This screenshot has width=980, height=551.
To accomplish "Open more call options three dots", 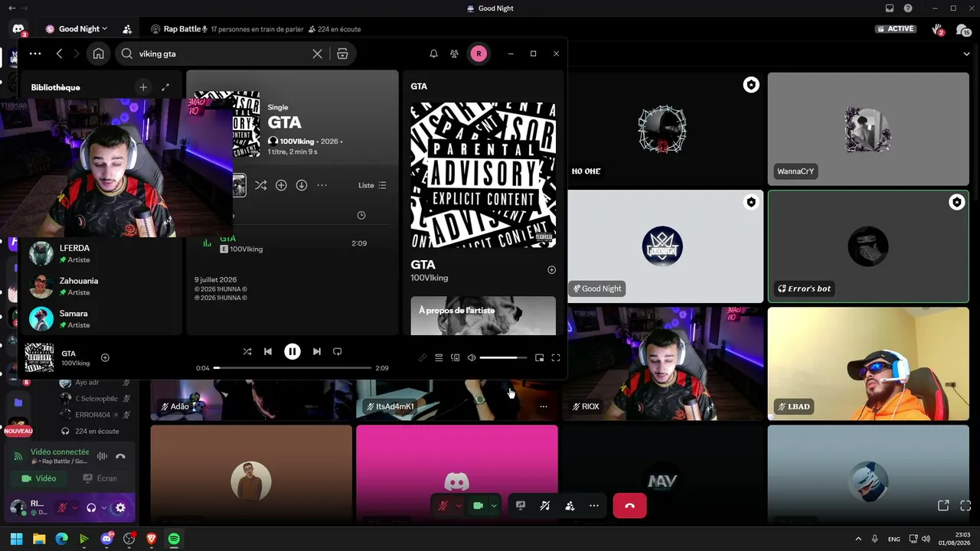I will coord(594,506).
